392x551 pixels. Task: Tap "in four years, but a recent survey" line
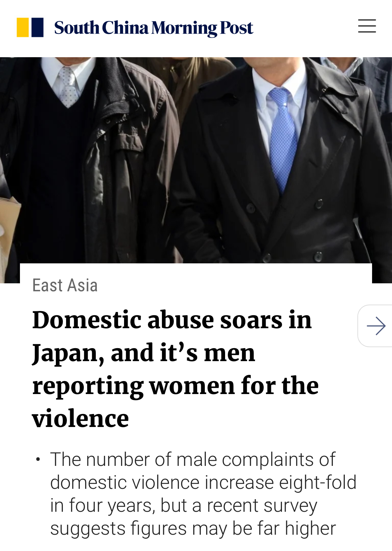[x=184, y=505]
